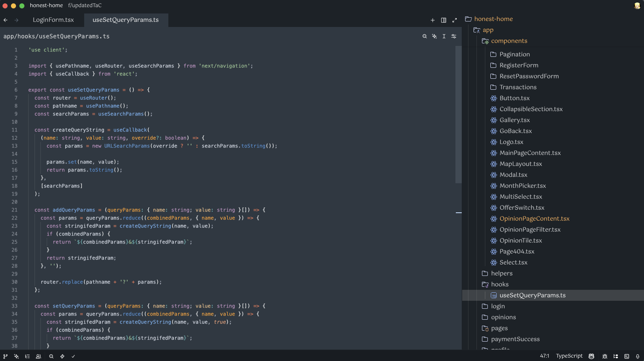Click the checkmark diagnostics icon
Image resolution: width=644 pixels, height=361 pixels.
pos(73,356)
